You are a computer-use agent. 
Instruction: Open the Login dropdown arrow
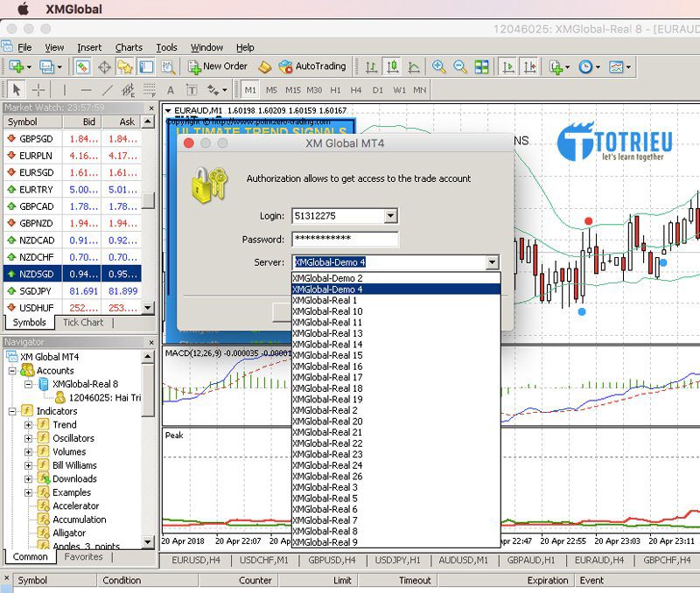point(390,216)
